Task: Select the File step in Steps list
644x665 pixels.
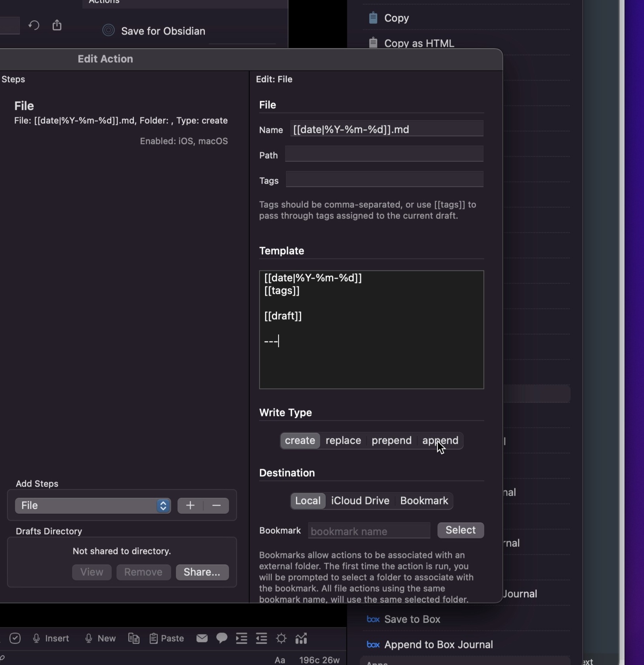Action: tap(121, 123)
